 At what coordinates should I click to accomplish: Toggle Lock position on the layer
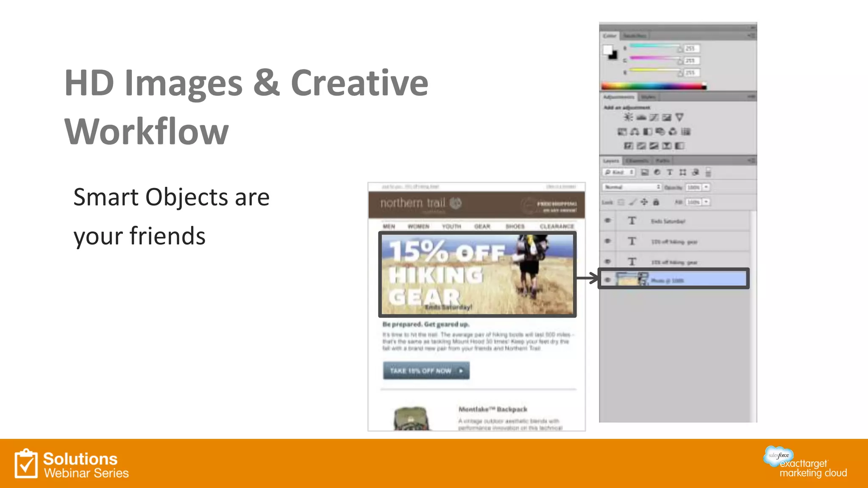click(644, 202)
